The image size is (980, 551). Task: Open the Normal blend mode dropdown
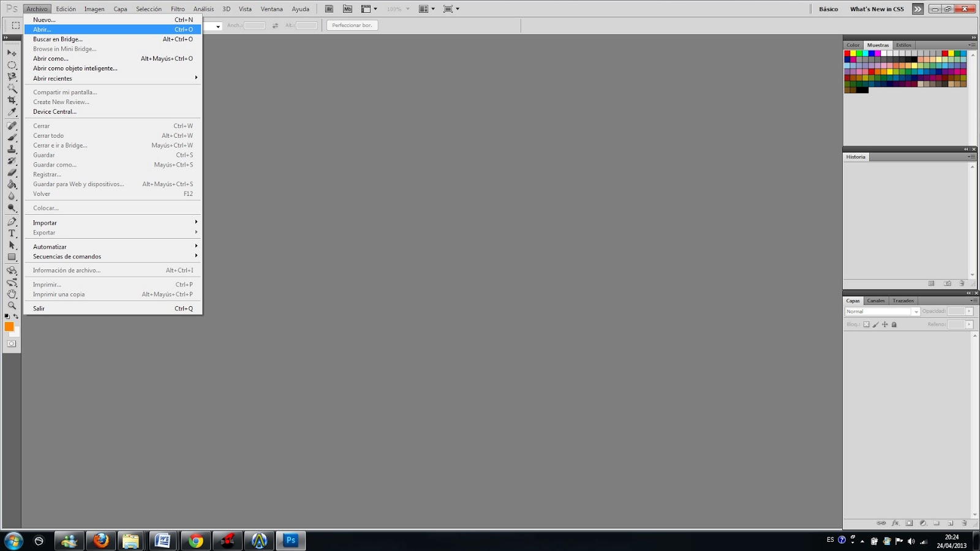click(883, 312)
